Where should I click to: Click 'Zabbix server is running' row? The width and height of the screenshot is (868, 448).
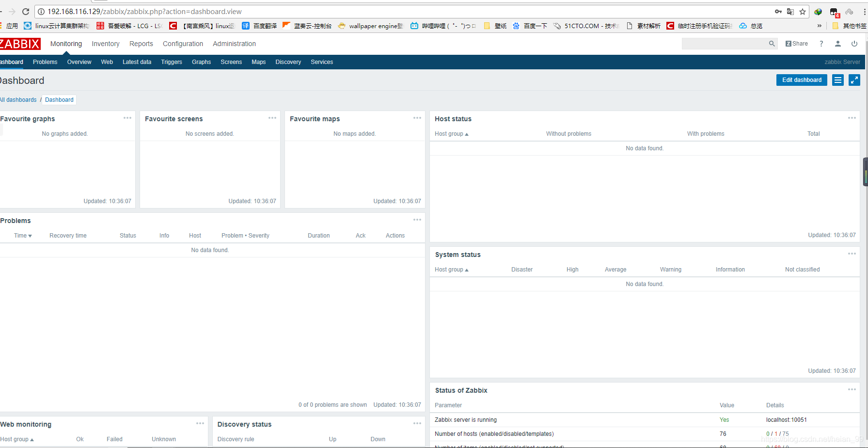[x=645, y=420]
